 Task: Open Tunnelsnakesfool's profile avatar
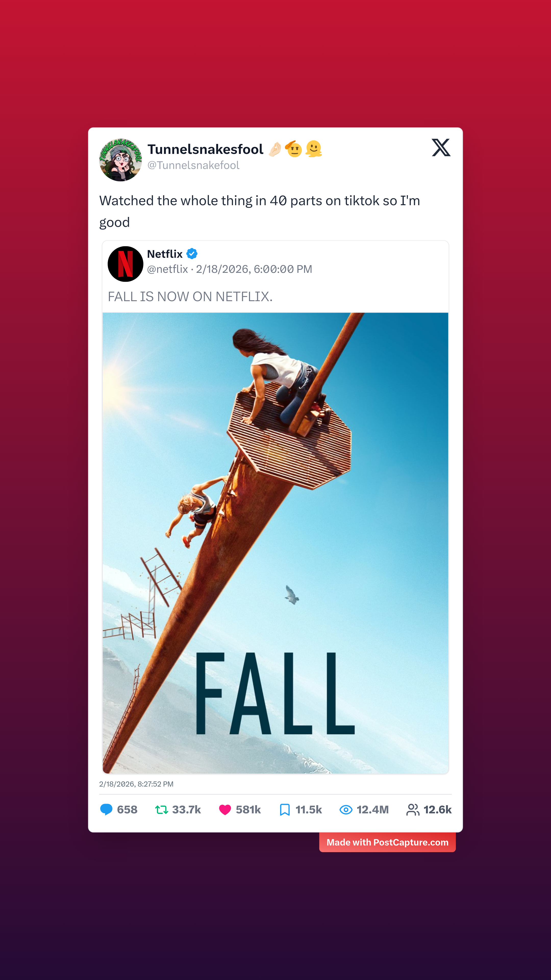click(x=121, y=160)
